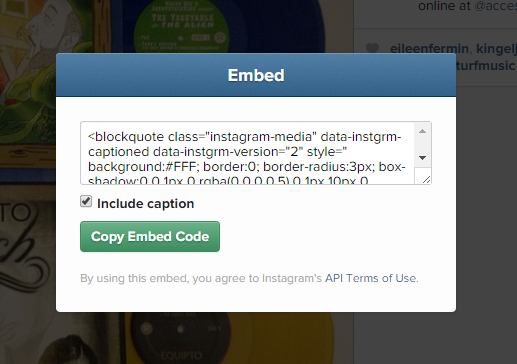Click the textarea resize grip corner
Viewport: 517px width, 364px height.
click(426, 180)
